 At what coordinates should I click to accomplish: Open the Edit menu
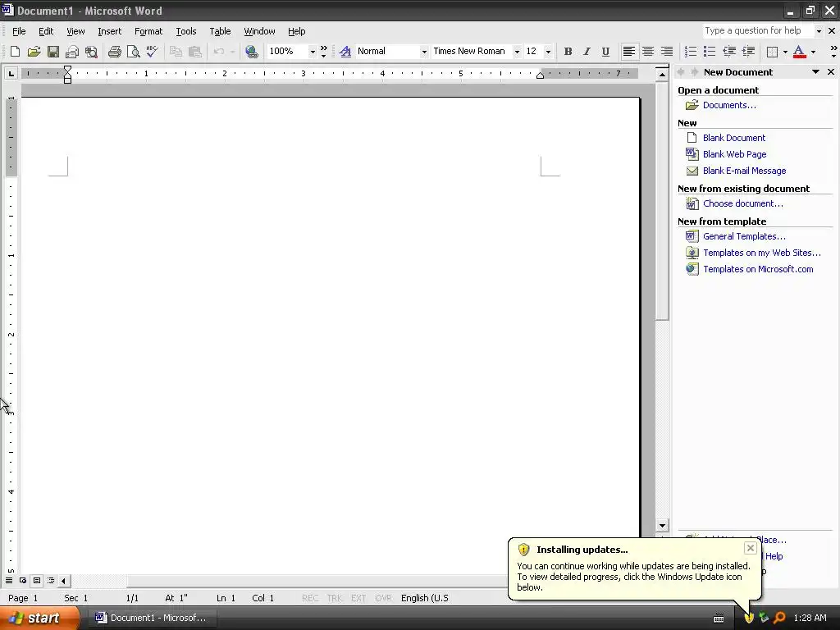pos(46,31)
